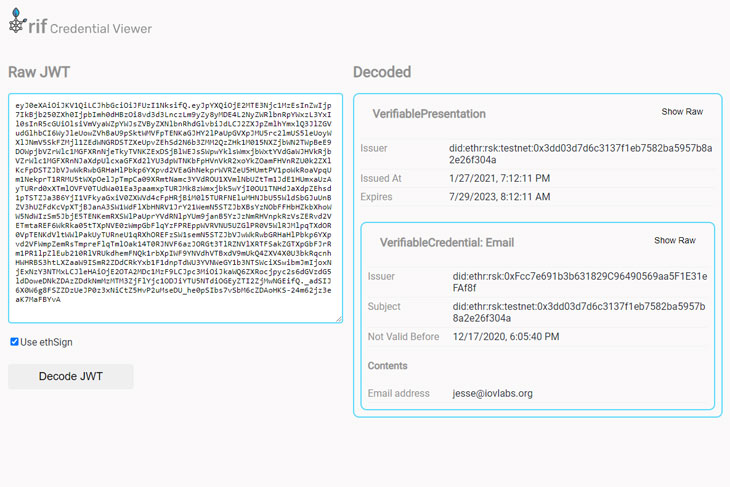Select the VerifiableCredential: Email title

click(447, 243)
